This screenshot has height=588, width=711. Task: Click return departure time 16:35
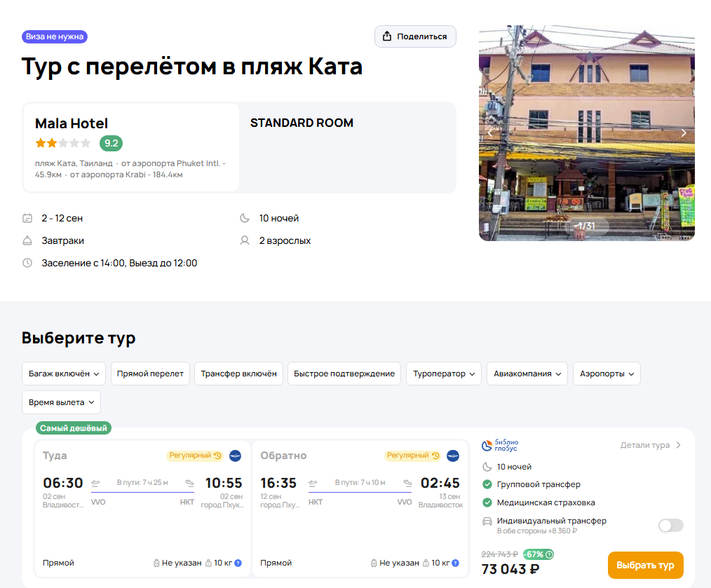pos(278,483)
